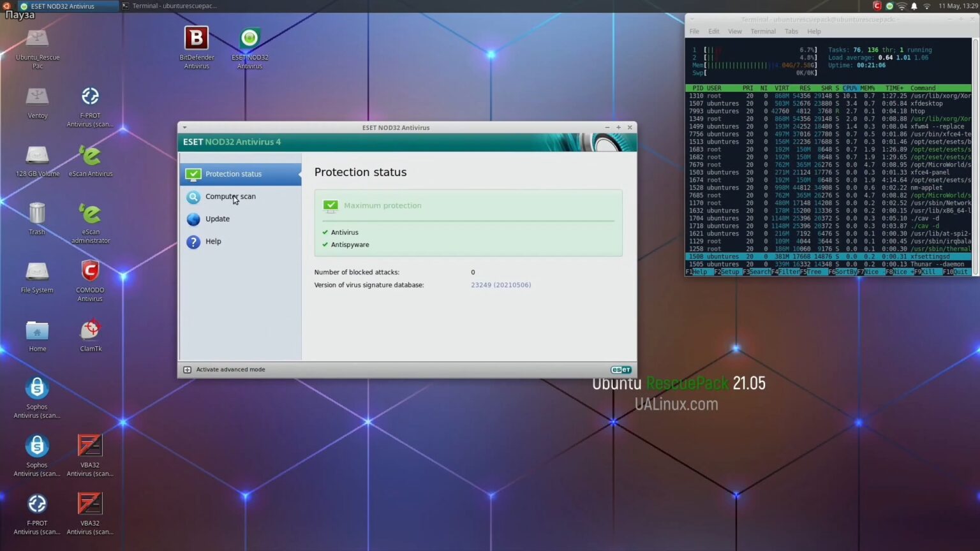Select the Ubuntu_Rescue Pac drive icon
Screen dimensions: 980x551
pos(37,40)
